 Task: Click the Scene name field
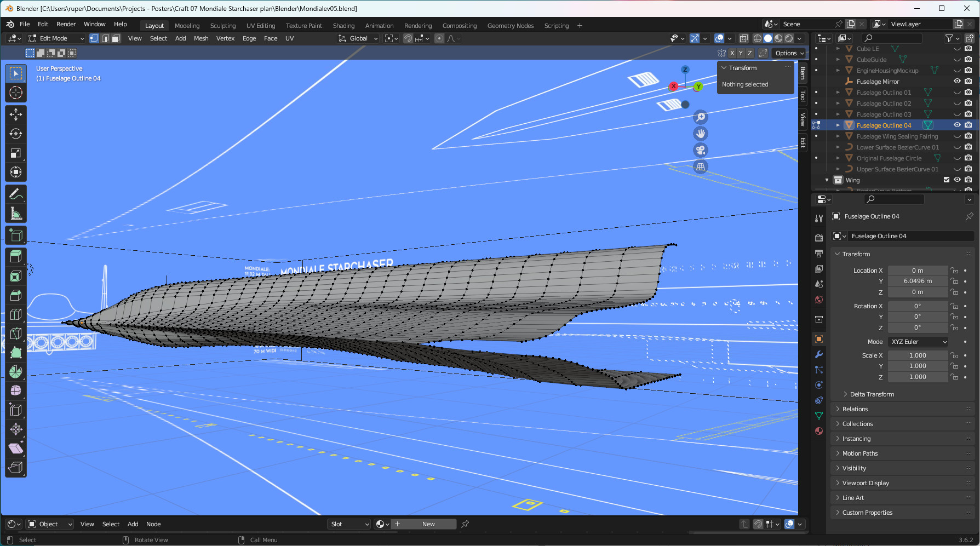point(806,24)
